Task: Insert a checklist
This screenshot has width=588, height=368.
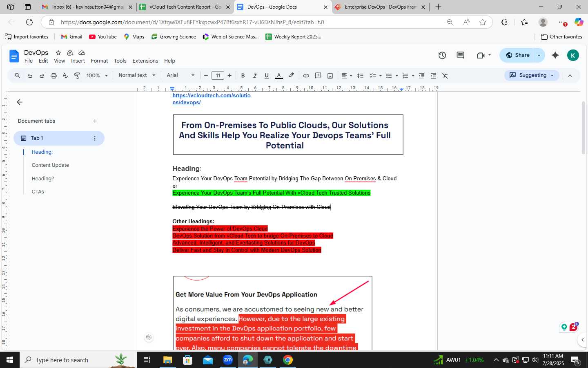Action: [x=372, y=76]
